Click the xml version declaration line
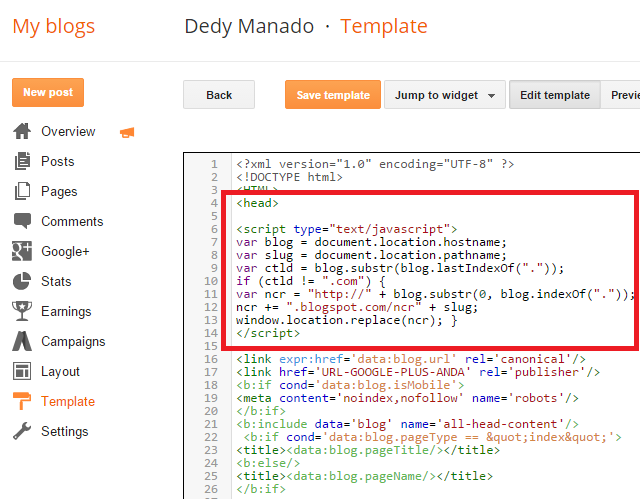This screenshot has width=640, height=499. (375, 164)
